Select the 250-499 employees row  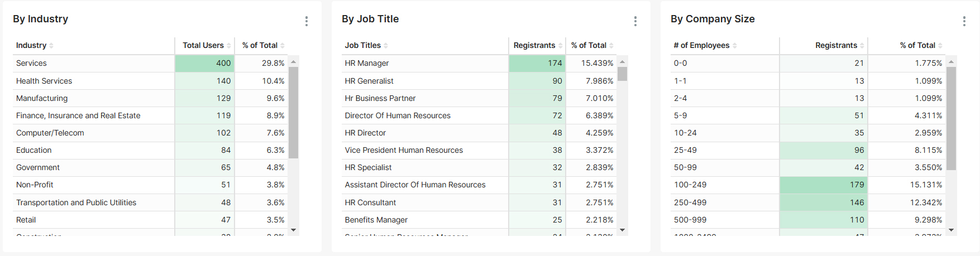tap(809, 202)
